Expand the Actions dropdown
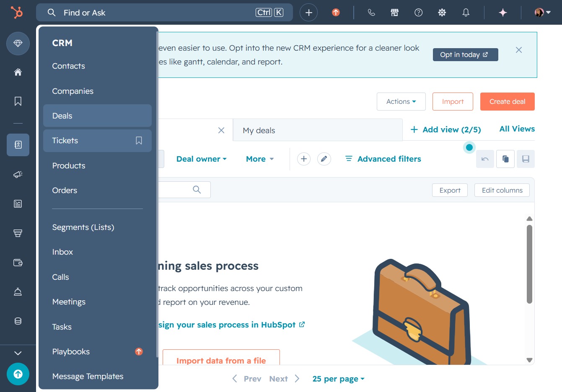 (401, 101)
